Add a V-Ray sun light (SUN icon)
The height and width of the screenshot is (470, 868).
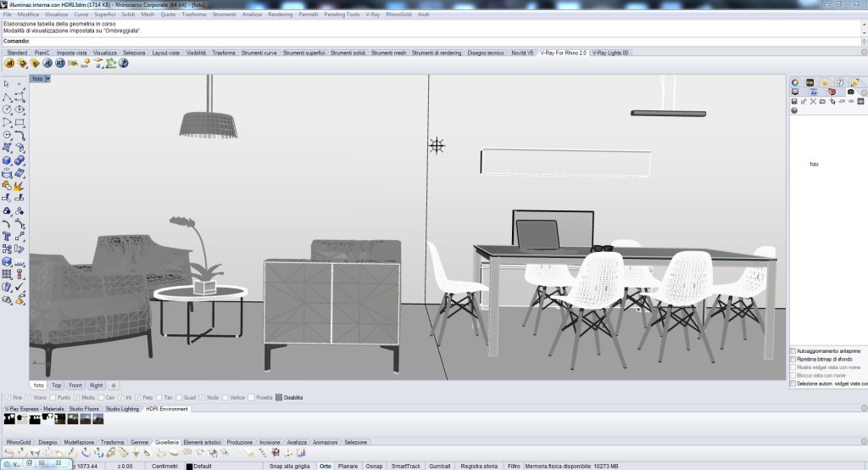(x=86, y=63)
